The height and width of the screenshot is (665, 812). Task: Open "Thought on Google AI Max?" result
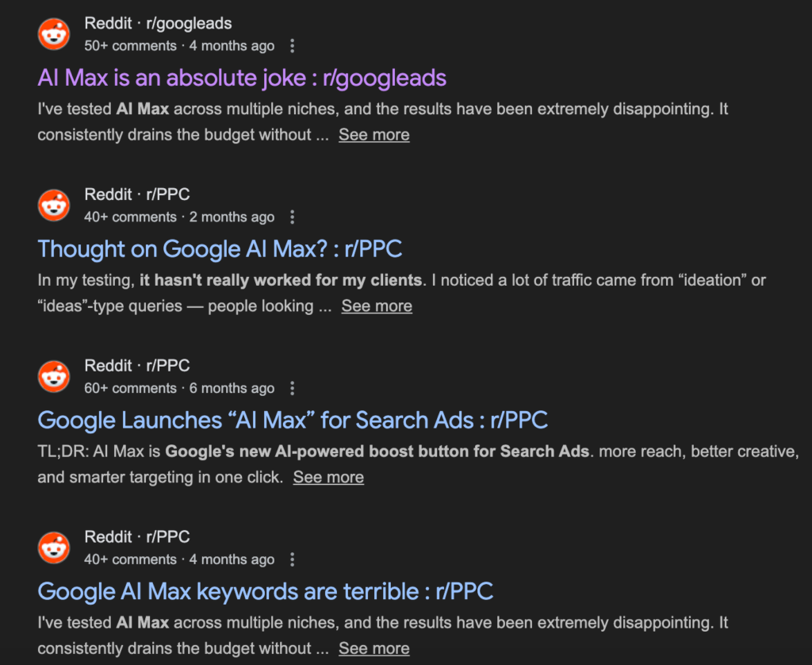coord(220,249)
